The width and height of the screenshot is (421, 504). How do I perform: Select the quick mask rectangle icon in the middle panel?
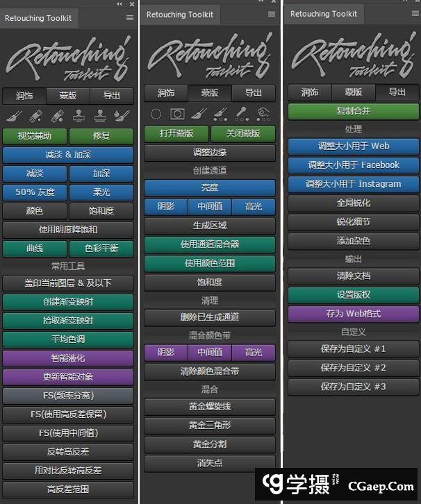[x=177, y=114]
